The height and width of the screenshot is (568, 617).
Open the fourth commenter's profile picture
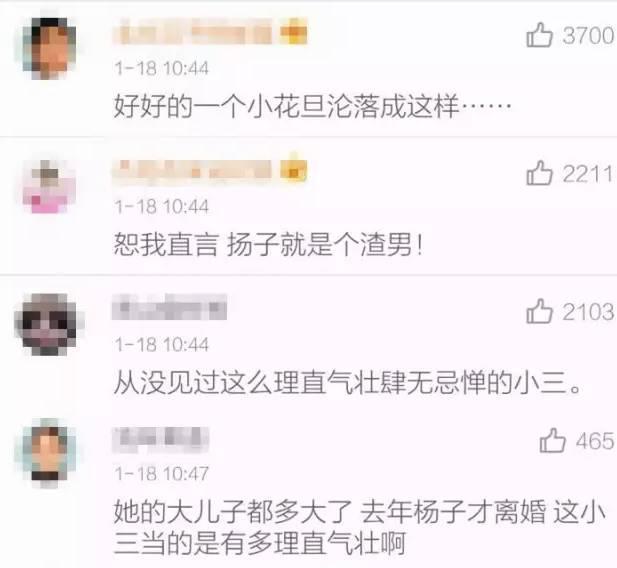[49, 453]
